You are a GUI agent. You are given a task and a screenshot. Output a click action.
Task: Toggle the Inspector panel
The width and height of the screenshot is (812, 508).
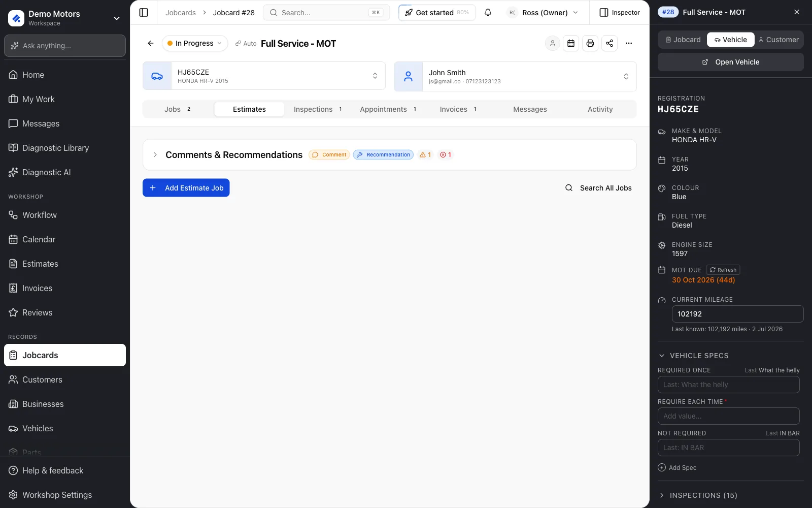click(x=620, y=13)
